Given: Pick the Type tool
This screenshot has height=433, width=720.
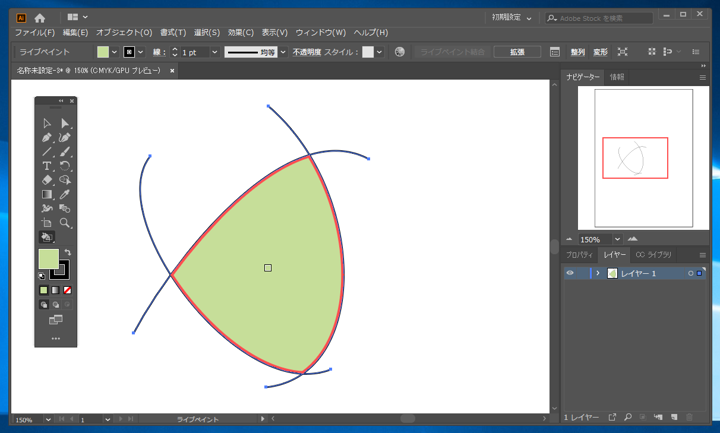Looking at the screenshot, I should (x=47, y=166).
